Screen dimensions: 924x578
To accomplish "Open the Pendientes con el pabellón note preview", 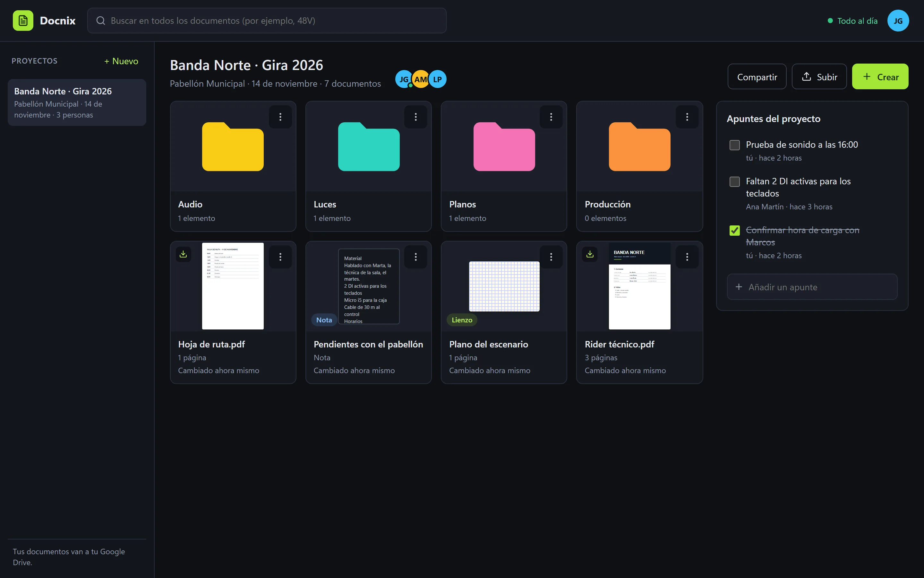I will (x=369, y=286).
